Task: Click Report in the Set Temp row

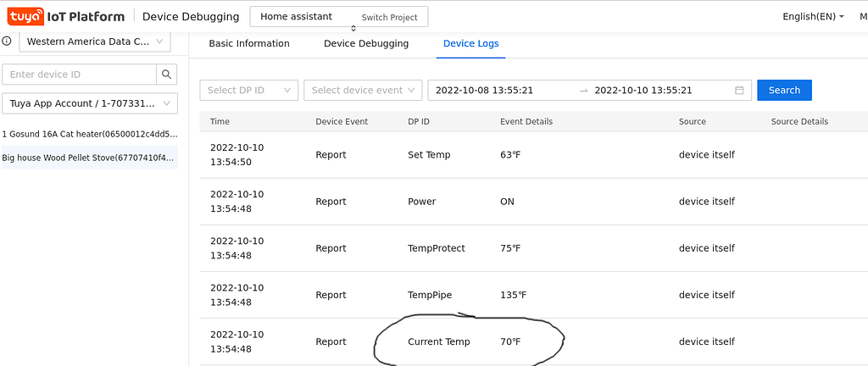Action: (331, 155)
